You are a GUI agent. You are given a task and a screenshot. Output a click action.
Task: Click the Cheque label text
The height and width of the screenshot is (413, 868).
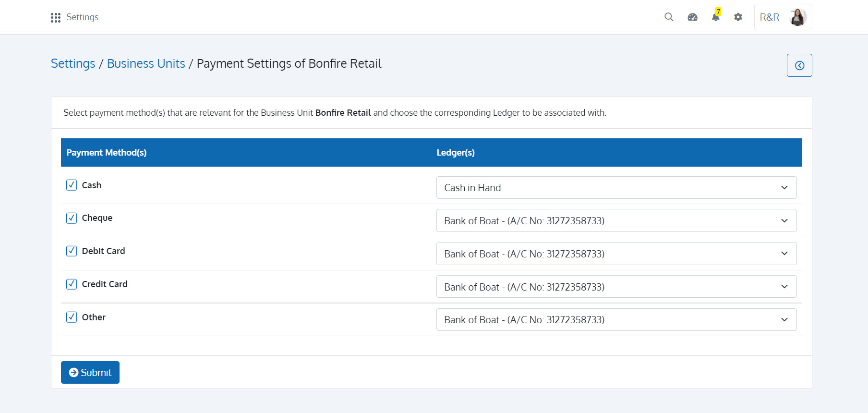97,218
